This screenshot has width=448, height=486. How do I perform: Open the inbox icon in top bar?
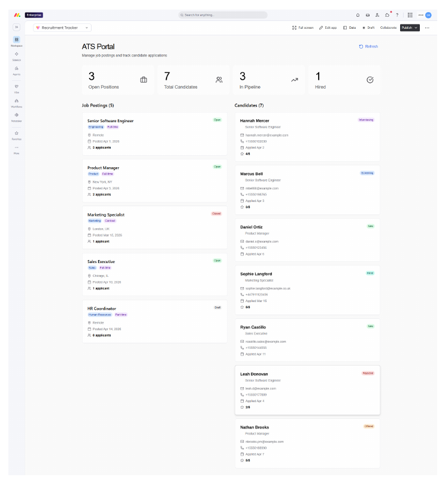coord(368,15)
